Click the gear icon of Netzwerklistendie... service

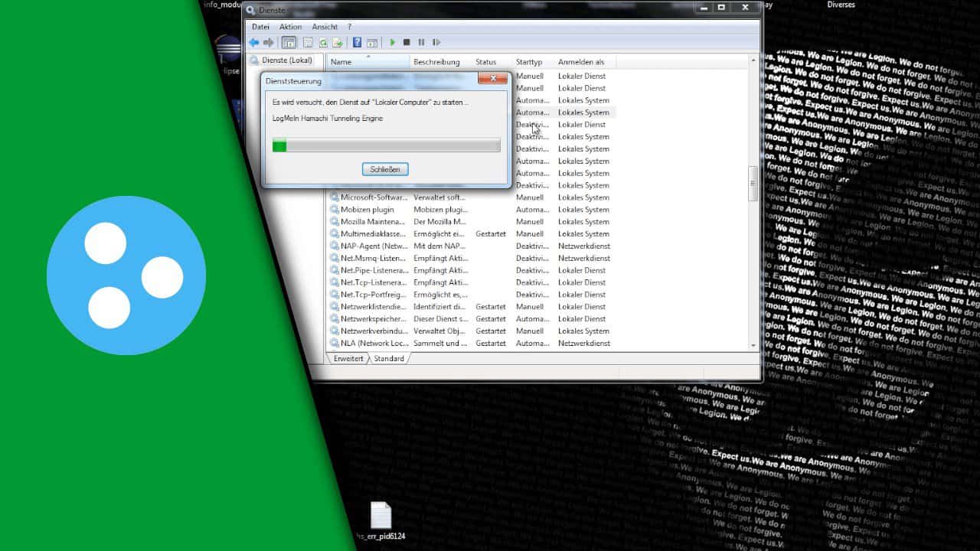pyautogui.click(x=335, y=307)
